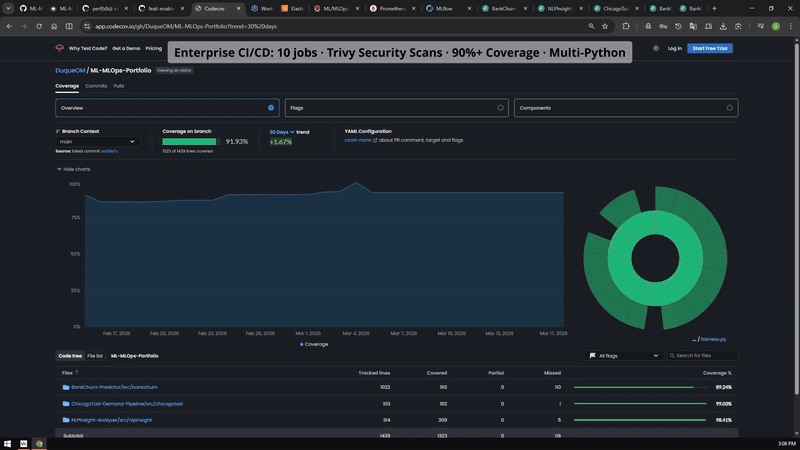Open the 30 Days trend dropdown
This screenshot has width=800, height=450.
tap(282, 132)
